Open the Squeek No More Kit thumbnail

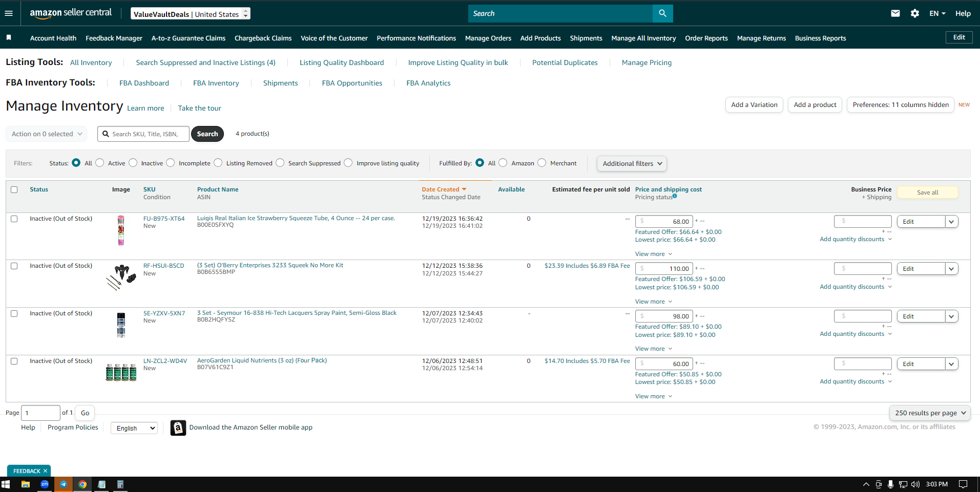[121, 277]
